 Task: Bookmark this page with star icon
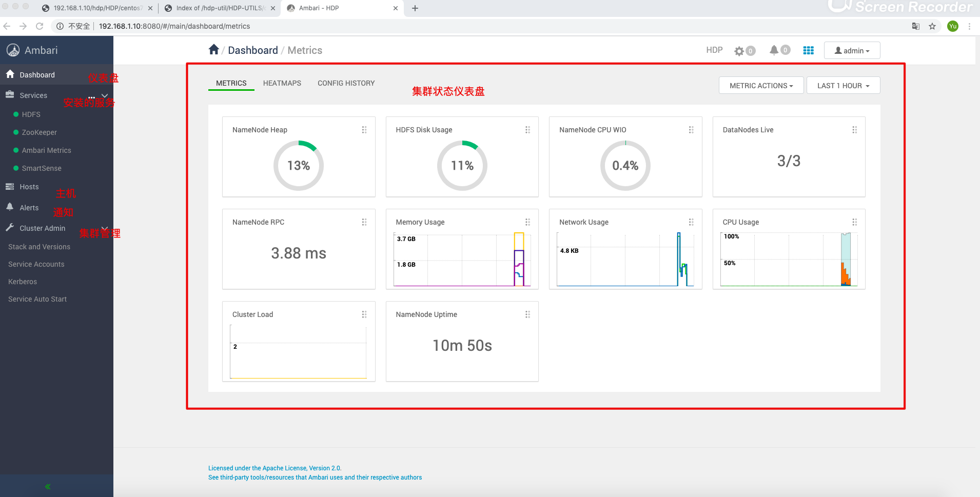[932, 26]
